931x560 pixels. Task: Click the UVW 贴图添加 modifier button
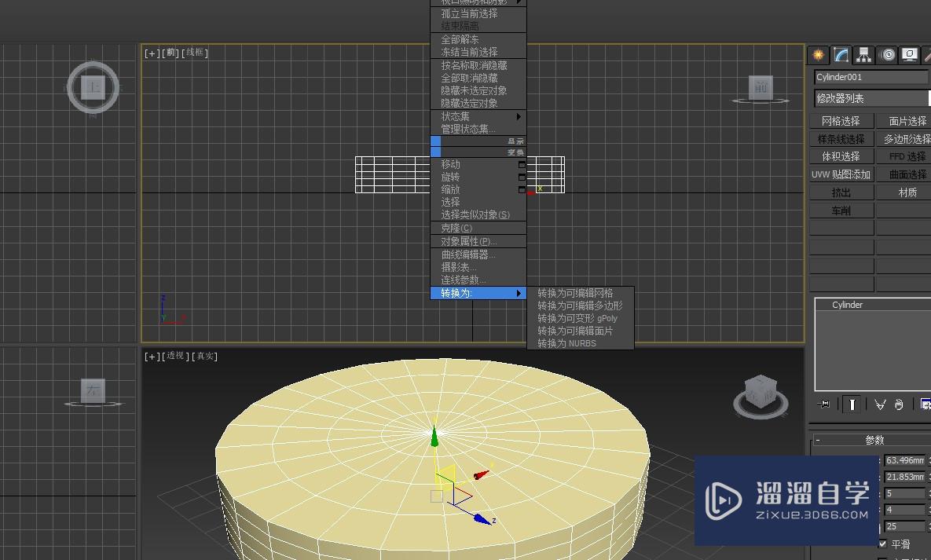[x=841, y=174]
